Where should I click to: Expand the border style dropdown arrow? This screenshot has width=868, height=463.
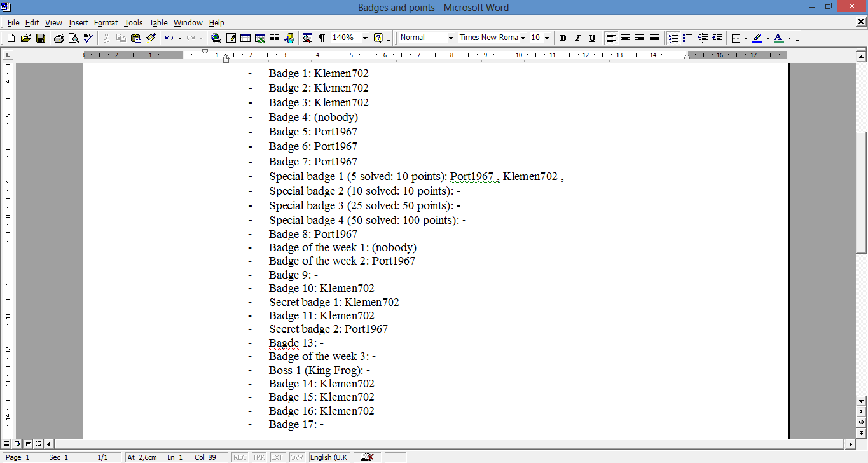[745, 38]
